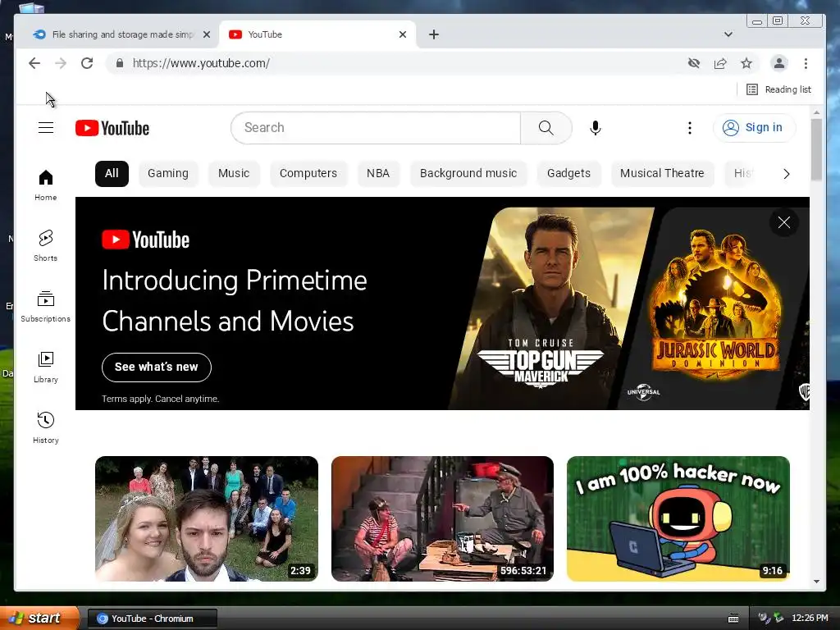The height and width of the screenshot is (630, 840).
Task: Filter by the Music chip
Action: click(x=234, y=174)
